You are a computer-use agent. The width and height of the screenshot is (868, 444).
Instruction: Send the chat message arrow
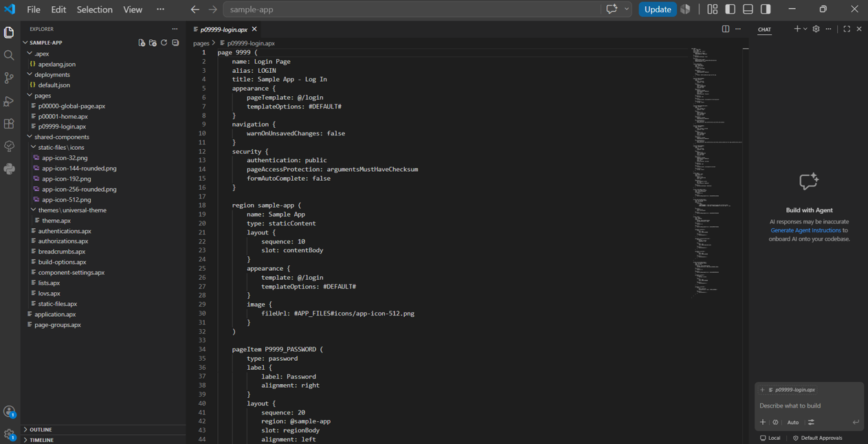[x=856, y=422]
